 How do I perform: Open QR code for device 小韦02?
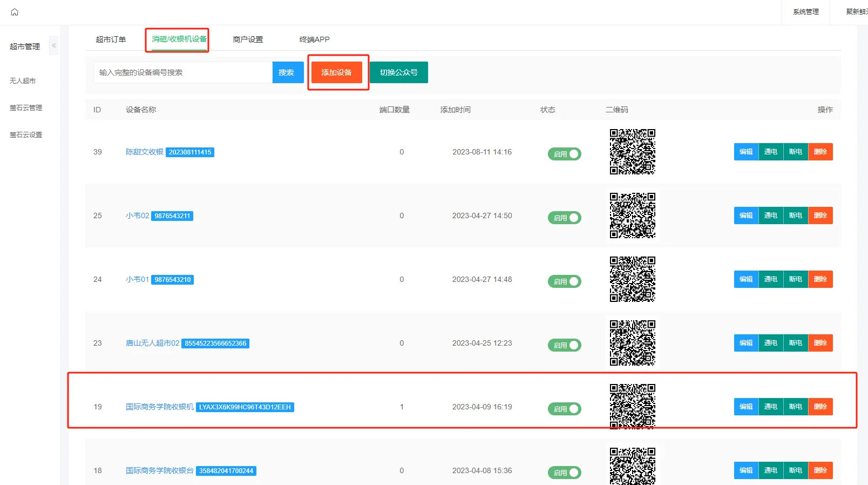click(633, 215)
